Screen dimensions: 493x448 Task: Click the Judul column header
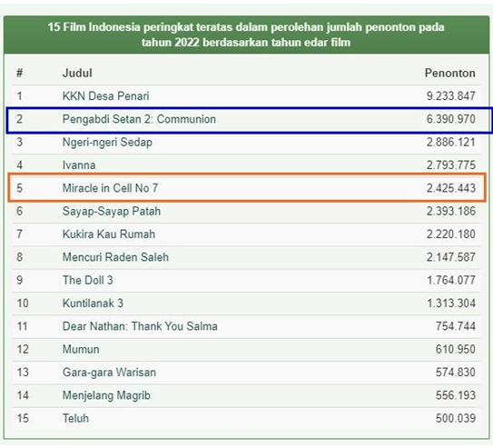click(77, 73)
